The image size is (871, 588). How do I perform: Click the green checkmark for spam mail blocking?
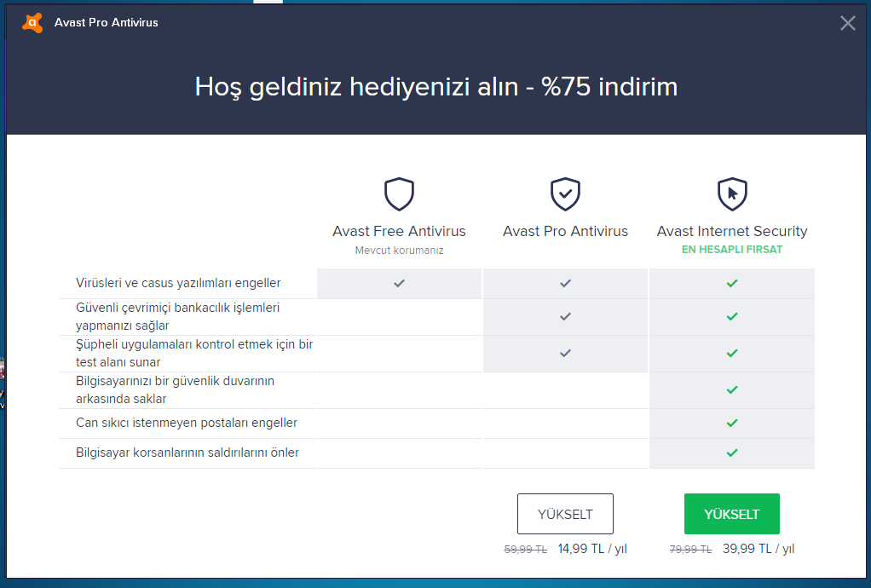click(x=731, y=423)
